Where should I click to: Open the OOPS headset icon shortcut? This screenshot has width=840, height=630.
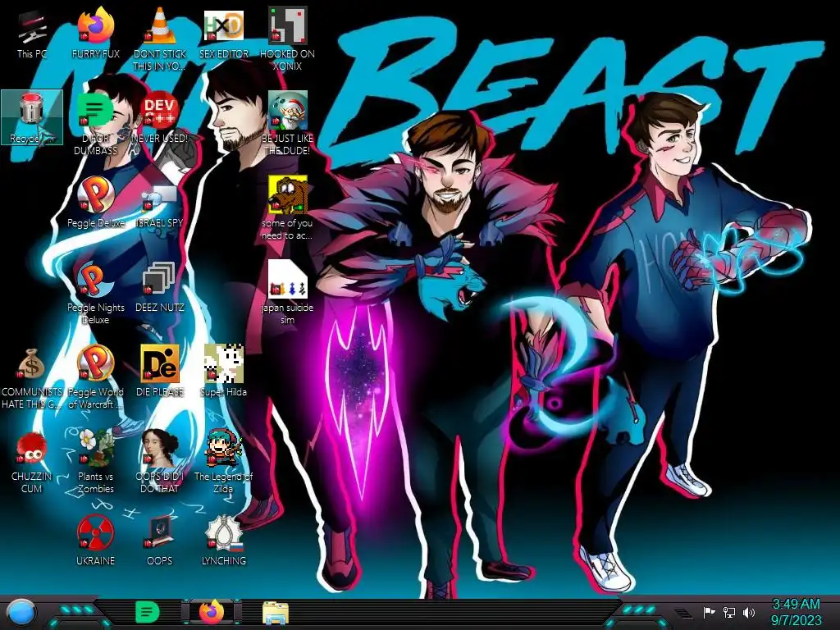tap(159, 540)
